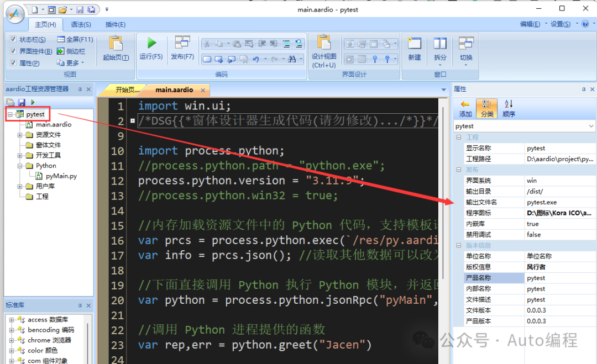Disable the 界面控件(B) checkbox
The width and height of the screenshot is (597, 364).
[x=14, y=50]
